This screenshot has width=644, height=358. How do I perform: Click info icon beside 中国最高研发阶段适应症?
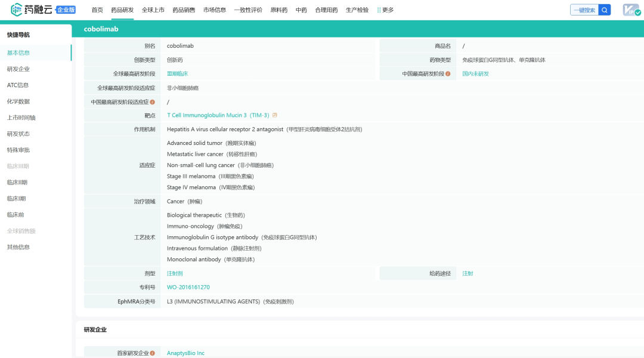pos(153,102)
